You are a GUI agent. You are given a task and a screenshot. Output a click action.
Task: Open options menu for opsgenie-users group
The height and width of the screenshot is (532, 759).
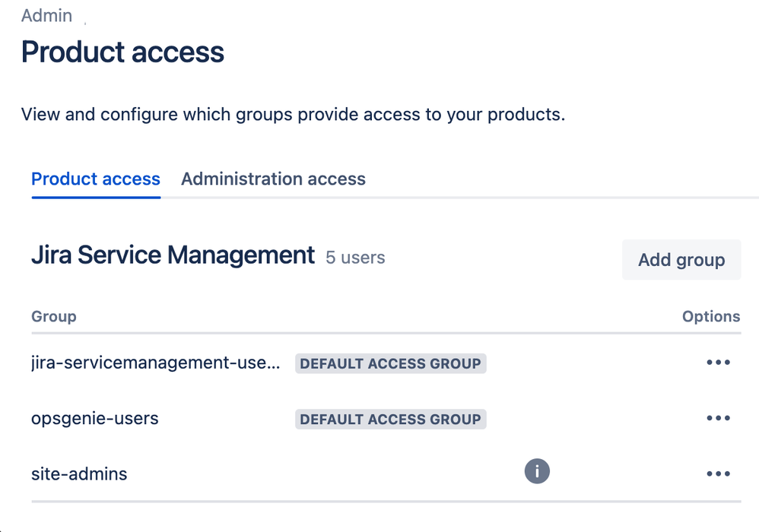718,418
